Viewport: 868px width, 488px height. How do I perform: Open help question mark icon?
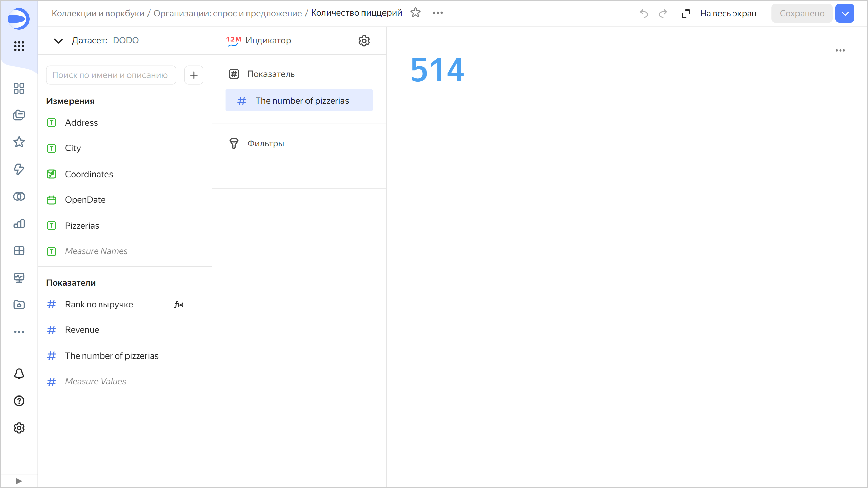[19, 401]
